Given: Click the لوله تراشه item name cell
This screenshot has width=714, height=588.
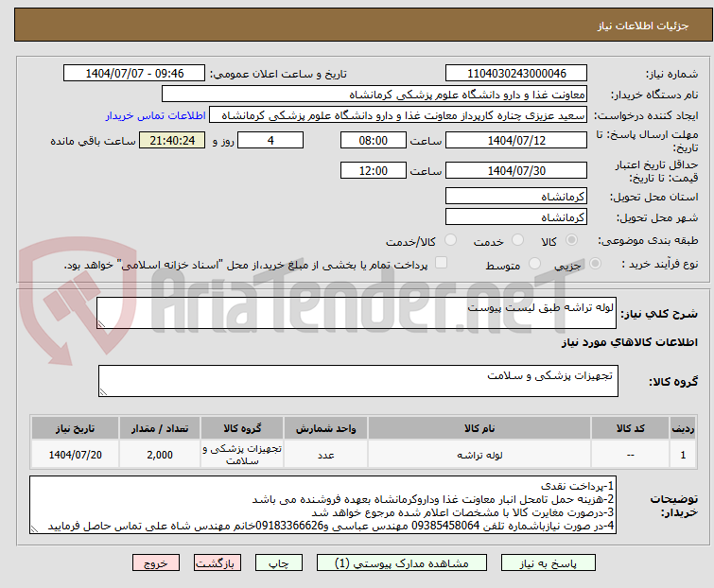Looking at the screenshot, I should pyautogui.click(x=479, y=455).
